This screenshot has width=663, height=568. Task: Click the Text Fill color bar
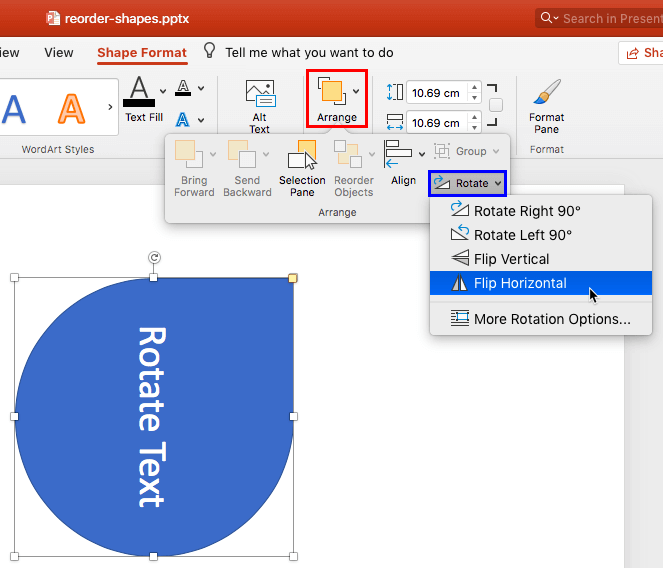click(x=139, y=102)
